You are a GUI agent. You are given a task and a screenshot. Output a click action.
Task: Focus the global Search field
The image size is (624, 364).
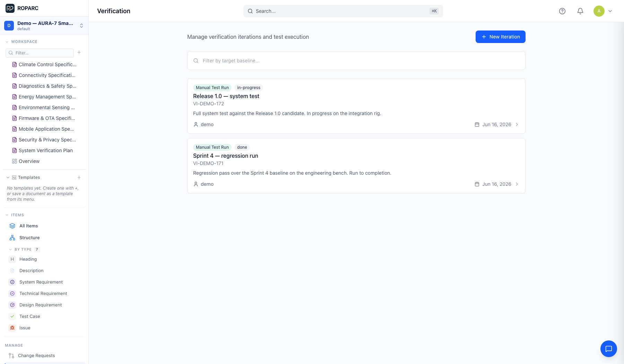pos(343,11)
